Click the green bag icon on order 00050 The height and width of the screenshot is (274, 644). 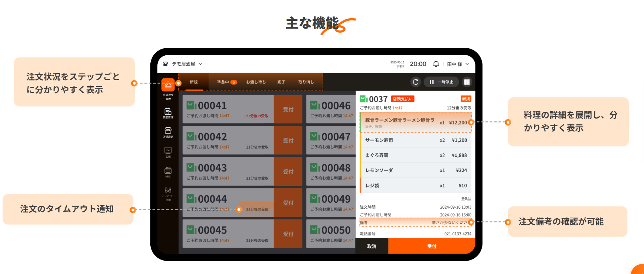pyautogui.click(x=315, y=230)
